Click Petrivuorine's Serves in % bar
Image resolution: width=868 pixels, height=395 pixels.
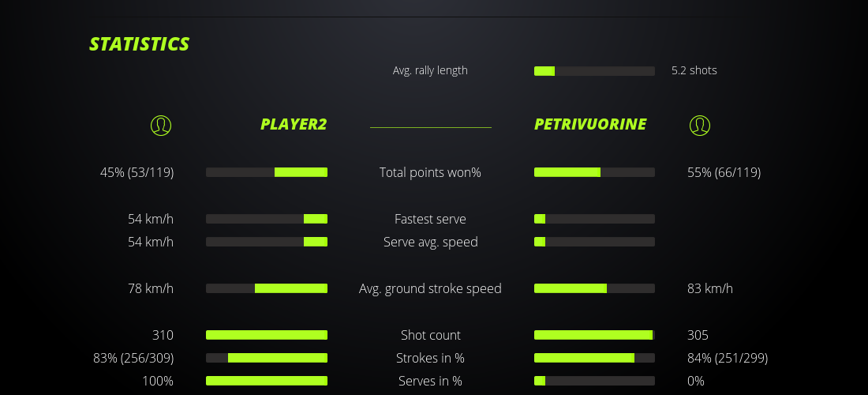coord(594,381)
